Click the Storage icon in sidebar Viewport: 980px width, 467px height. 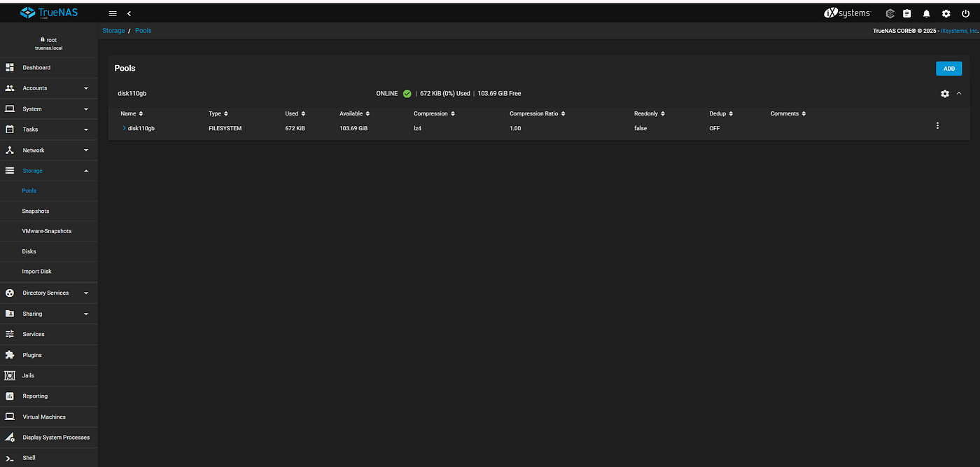coord(10,170)
